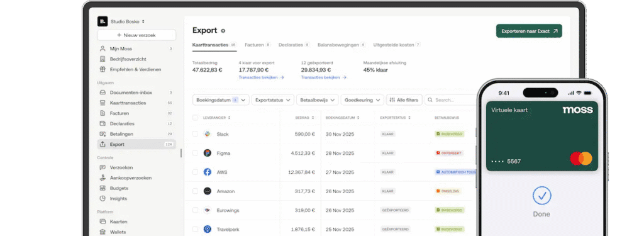The width and height of the screenshot is (644, 236).
Task: Click the 12.367,84 € amount in AWS row
Action: click(x=301, y=172)
